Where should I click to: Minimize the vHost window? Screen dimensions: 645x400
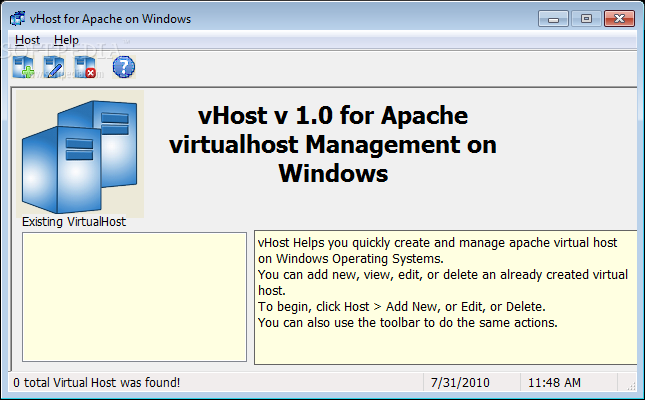coord(553,19)
